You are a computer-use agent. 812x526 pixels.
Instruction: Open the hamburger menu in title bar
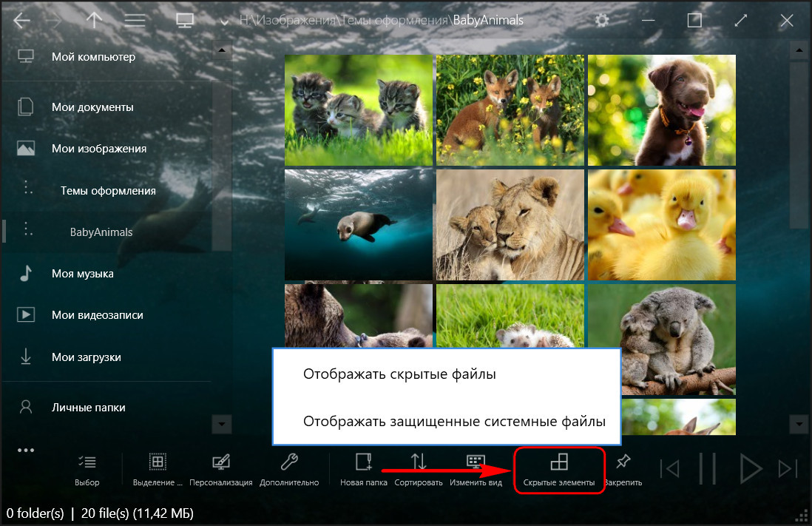click(x=135, y=20)
